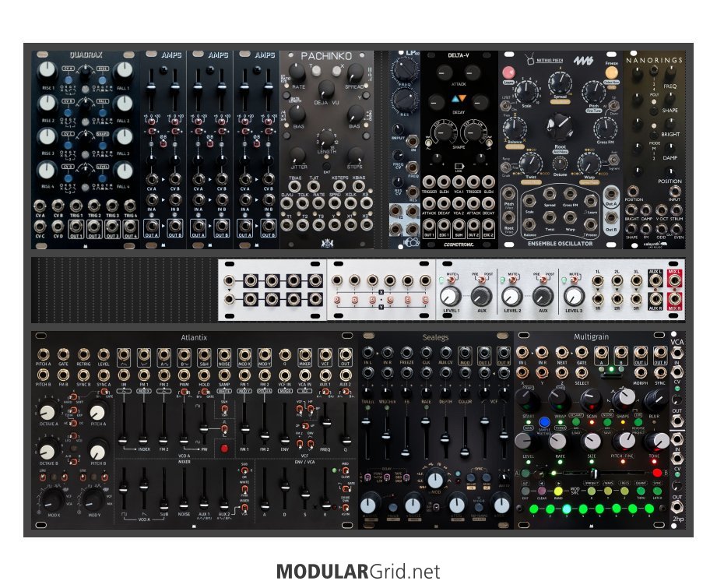Click the STRUM jack on Nanorings
The height and width of the screenshot is (588, 717).
[677, 210]
